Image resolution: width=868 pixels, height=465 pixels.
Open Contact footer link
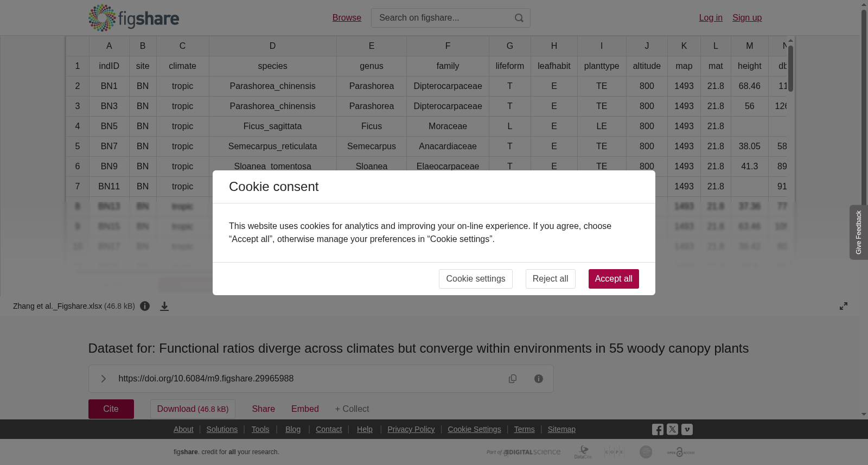(x=329, y=429)
